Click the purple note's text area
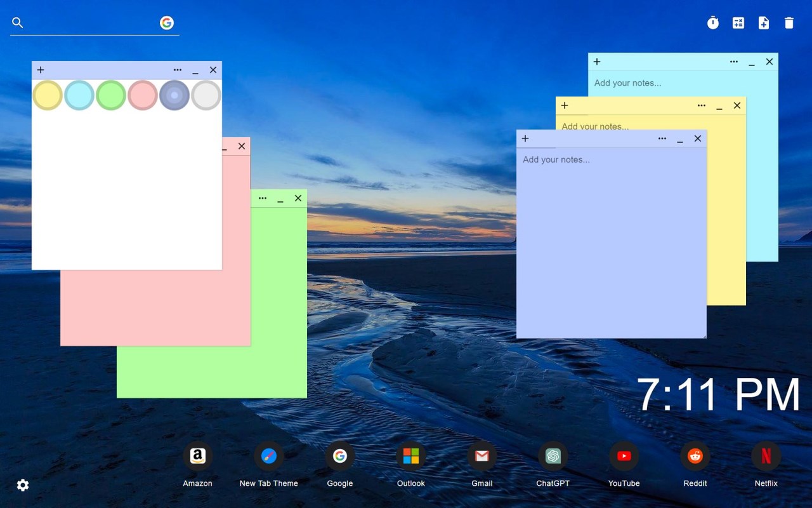The image size is (812, 508). (x=612, y=243)
